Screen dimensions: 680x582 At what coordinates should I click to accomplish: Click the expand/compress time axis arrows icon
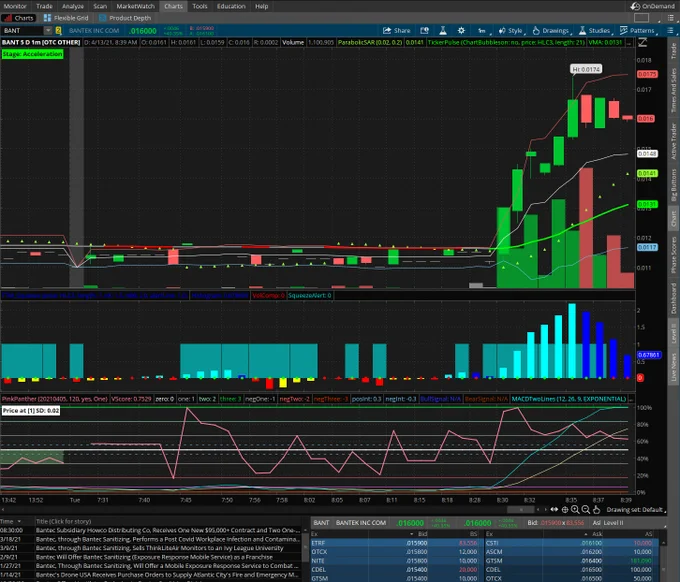pos(554,510)
